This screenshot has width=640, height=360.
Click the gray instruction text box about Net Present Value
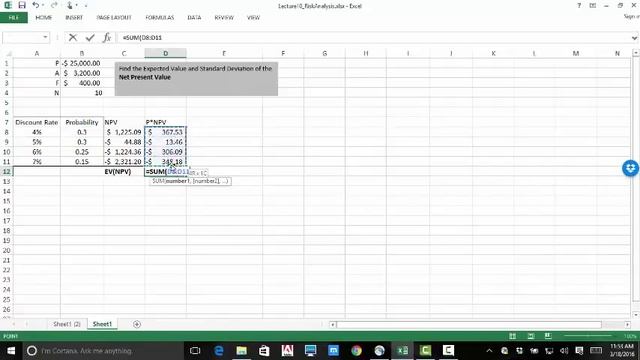click(x=196, y=79)
